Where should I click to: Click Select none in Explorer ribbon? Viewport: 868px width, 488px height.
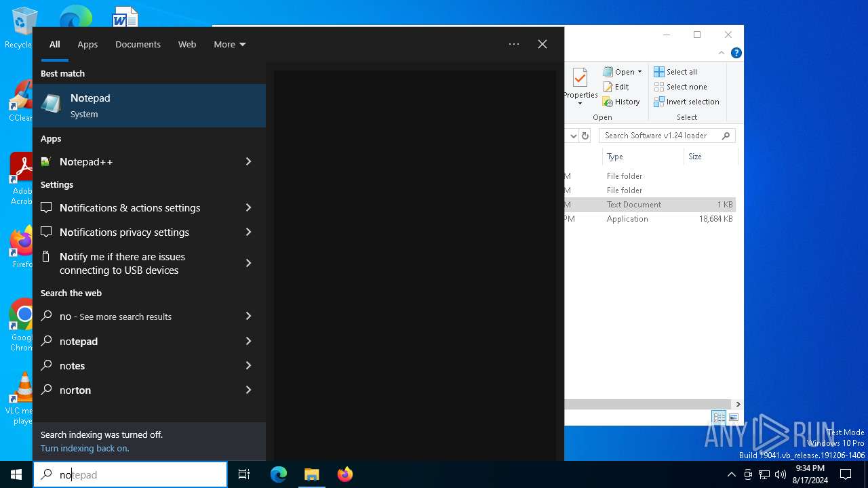coord(680,87)
